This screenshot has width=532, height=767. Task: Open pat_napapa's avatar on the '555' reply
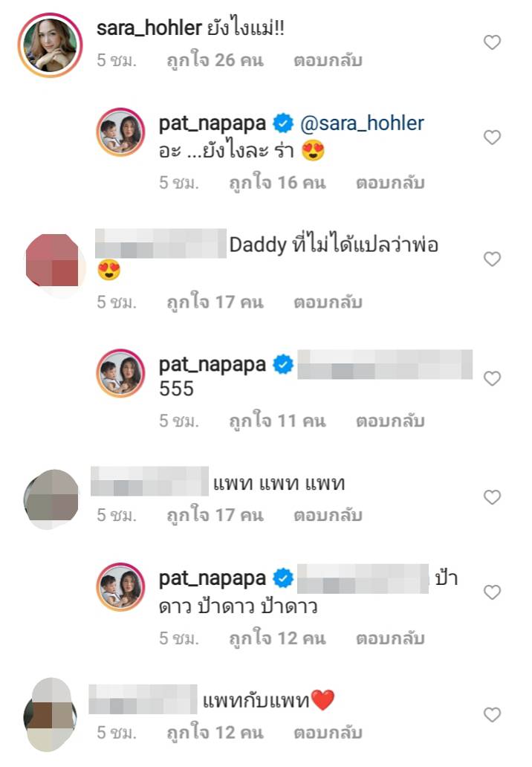coord(120,373)
